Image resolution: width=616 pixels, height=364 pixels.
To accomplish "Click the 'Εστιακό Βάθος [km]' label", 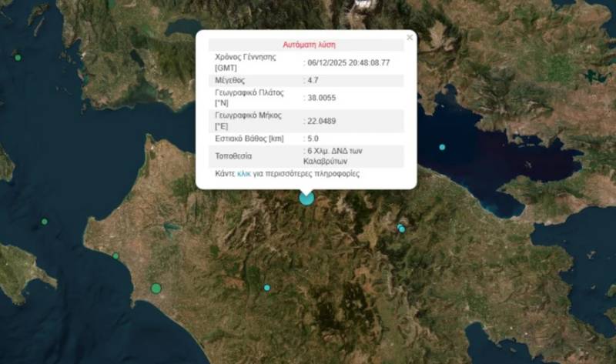I will coord(249,139).
